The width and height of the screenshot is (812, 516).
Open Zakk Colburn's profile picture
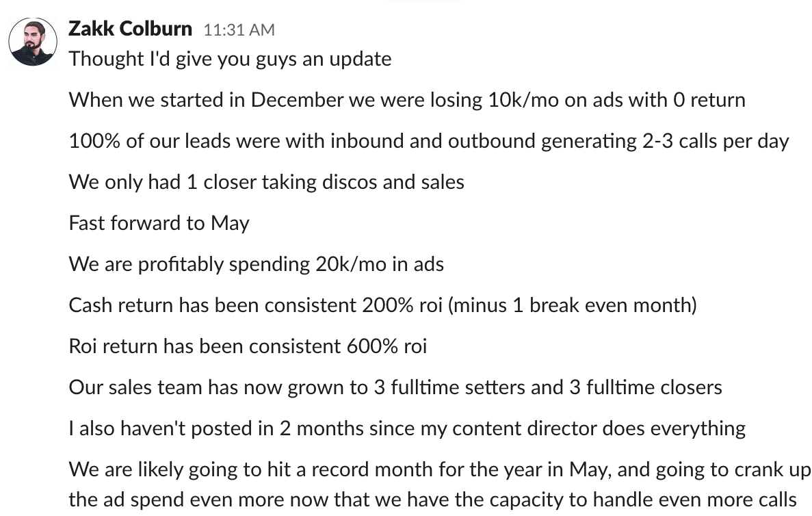(x=33, y=42)
